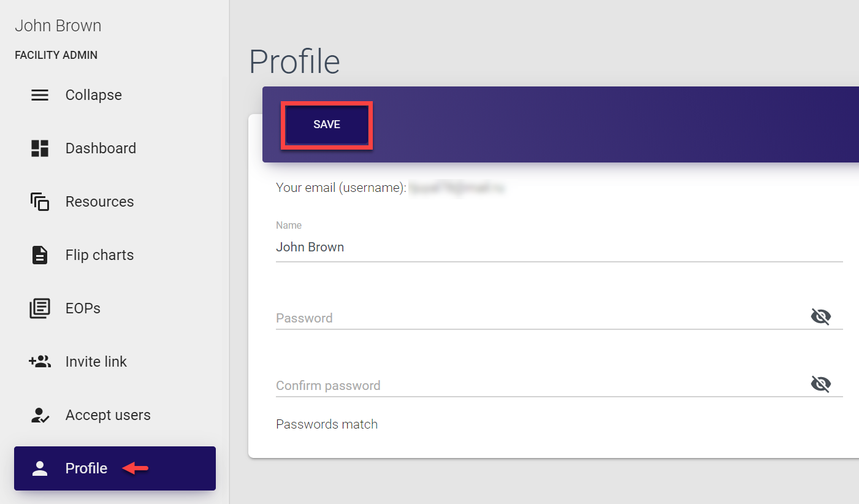Collapse the sidebar menu
Viewport: 859px width, 504px height.
(x=94, y=95)
